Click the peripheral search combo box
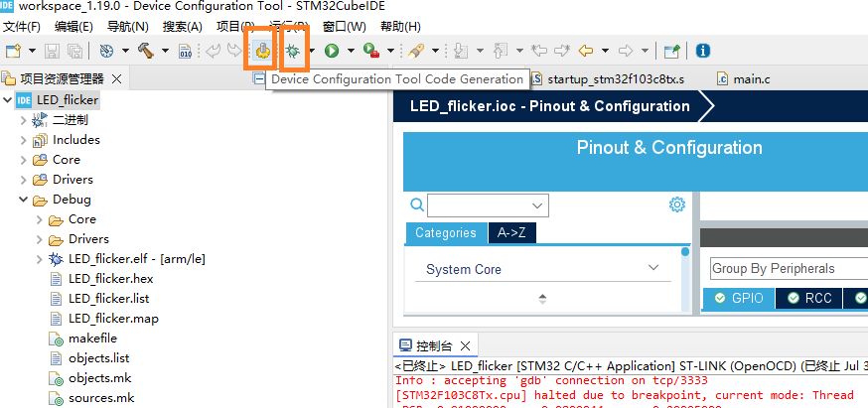 coord(488,205)
